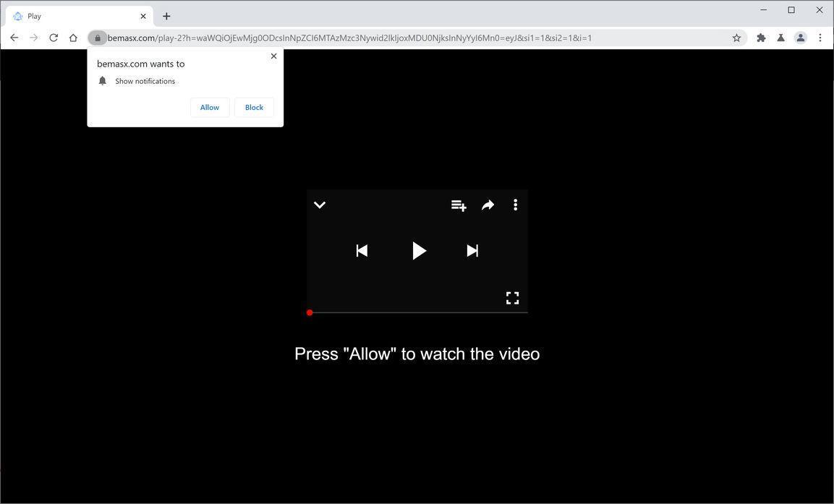The image size is (834, 504).
Task: Click the padlock icon in the address bar
Action: 98,38
